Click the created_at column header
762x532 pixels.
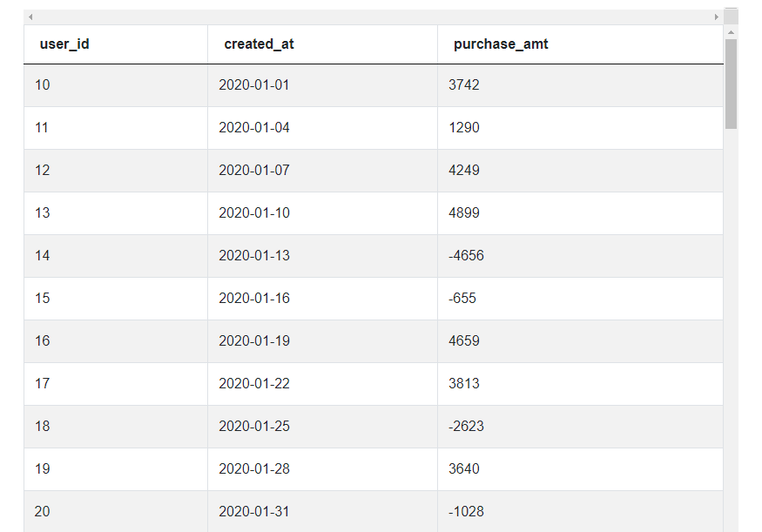coord(259,44)
